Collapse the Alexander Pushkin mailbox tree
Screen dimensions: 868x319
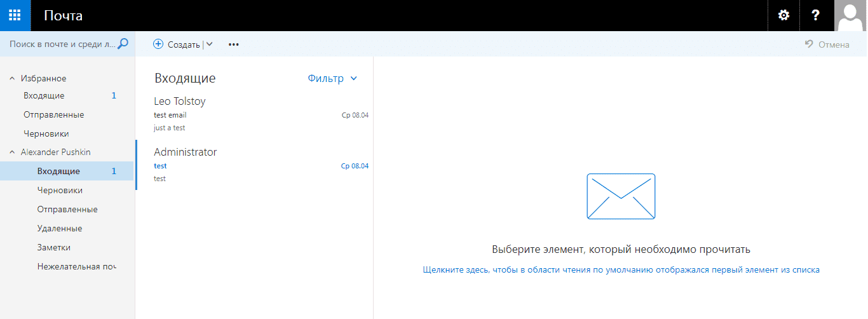[12, 153]
